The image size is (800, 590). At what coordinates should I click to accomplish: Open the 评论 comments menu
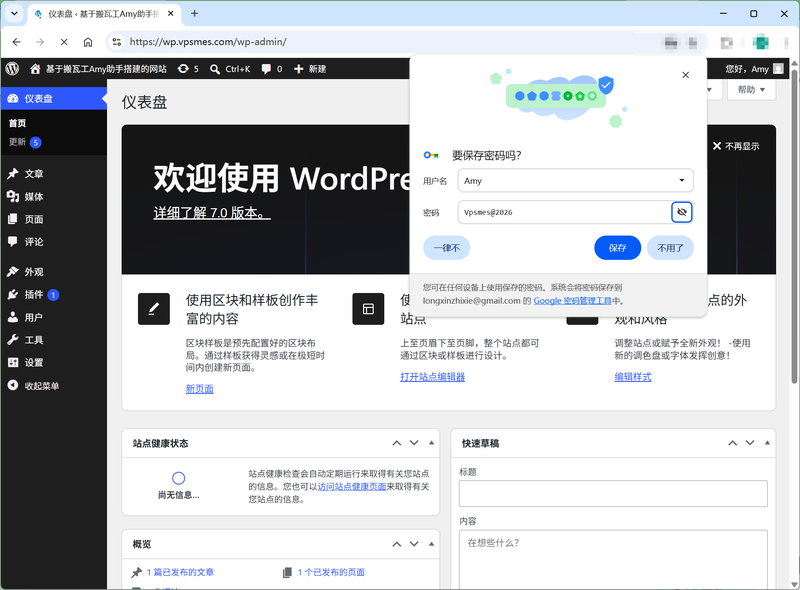(x=54, y=241)
